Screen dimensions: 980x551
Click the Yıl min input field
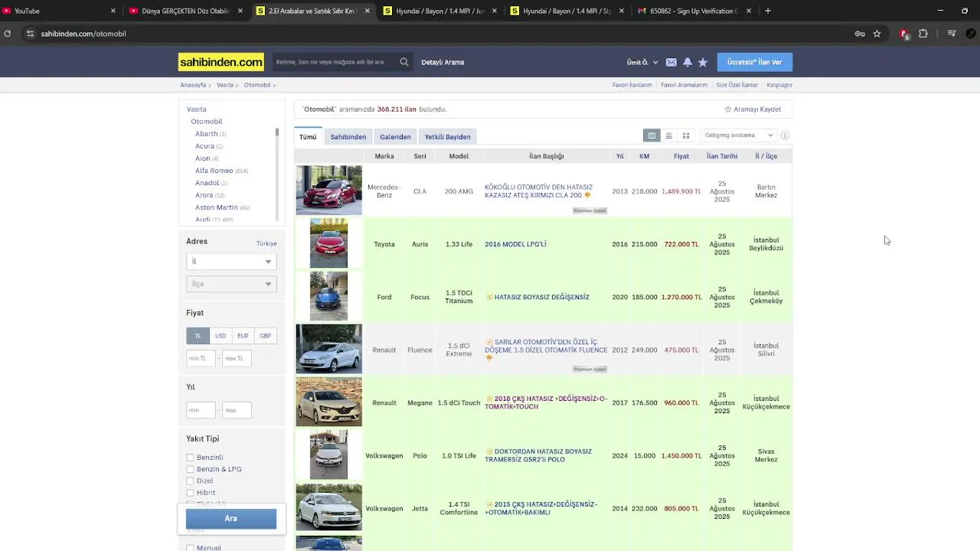201,410
